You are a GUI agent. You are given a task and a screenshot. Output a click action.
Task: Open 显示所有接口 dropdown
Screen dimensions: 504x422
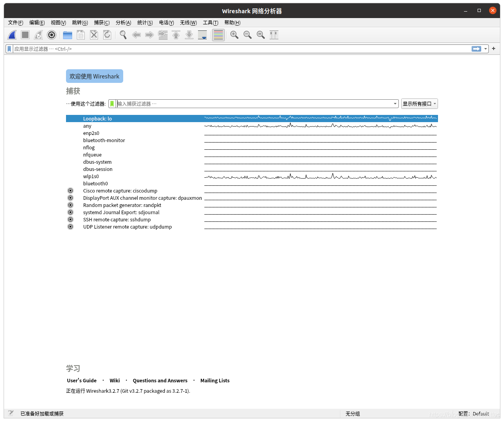click(420, 104)
